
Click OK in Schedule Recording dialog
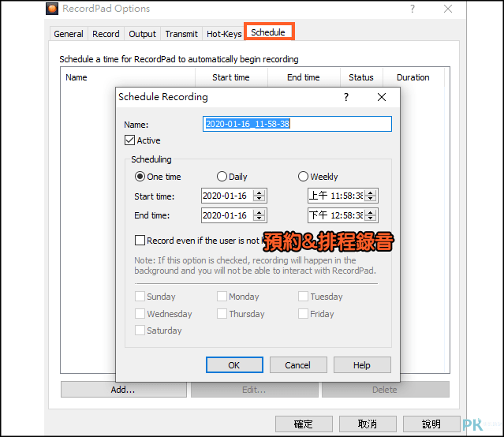pos(234,365)
